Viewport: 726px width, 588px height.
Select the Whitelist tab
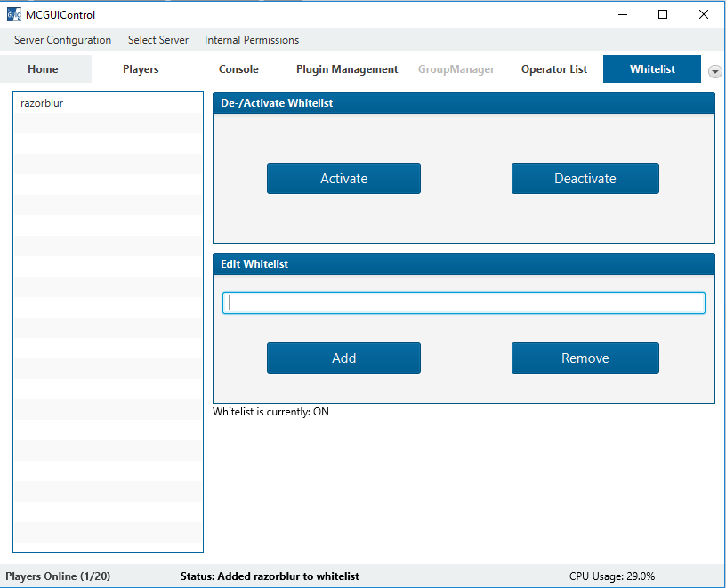click(652, 69)
